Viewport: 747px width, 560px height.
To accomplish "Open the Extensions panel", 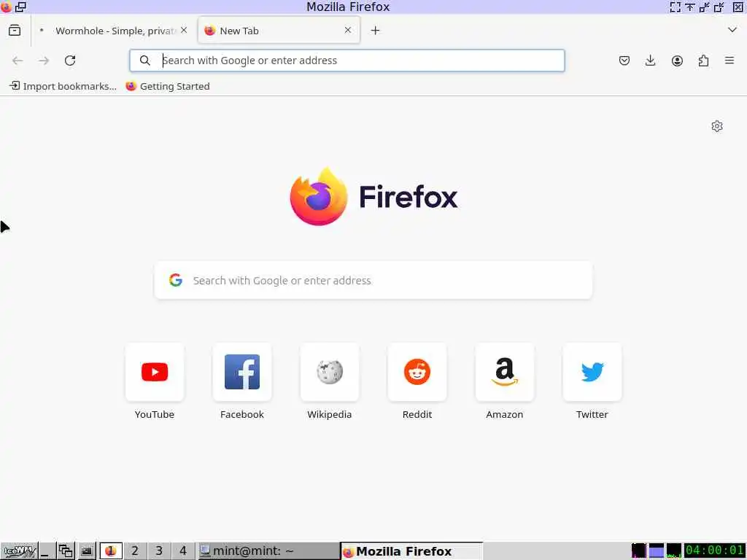I will 703,61.
